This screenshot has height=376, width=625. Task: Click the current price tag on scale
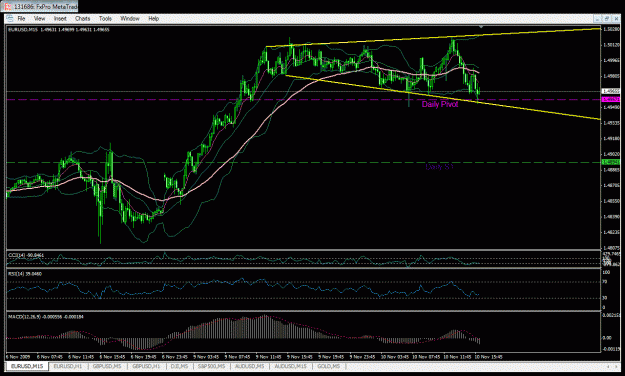click(x=611, y=91)
